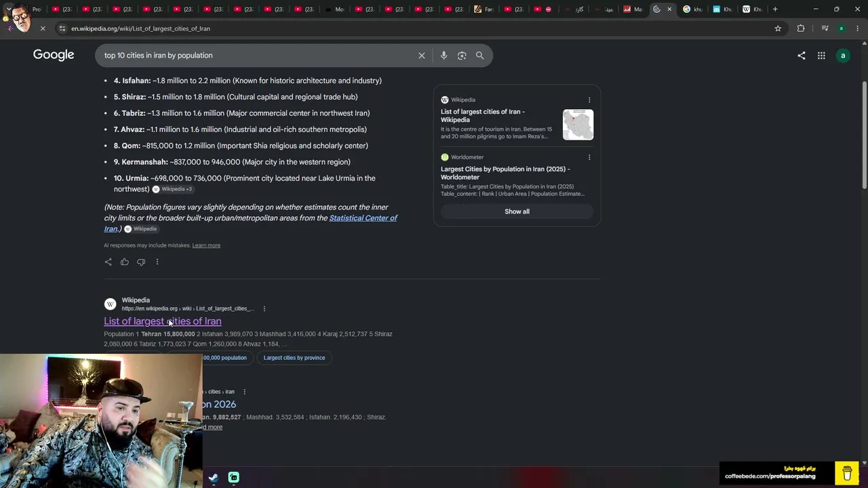Open Steam from the taskbar
The width and height of the screenshot is (868, 488).
[x=213, y=477]
